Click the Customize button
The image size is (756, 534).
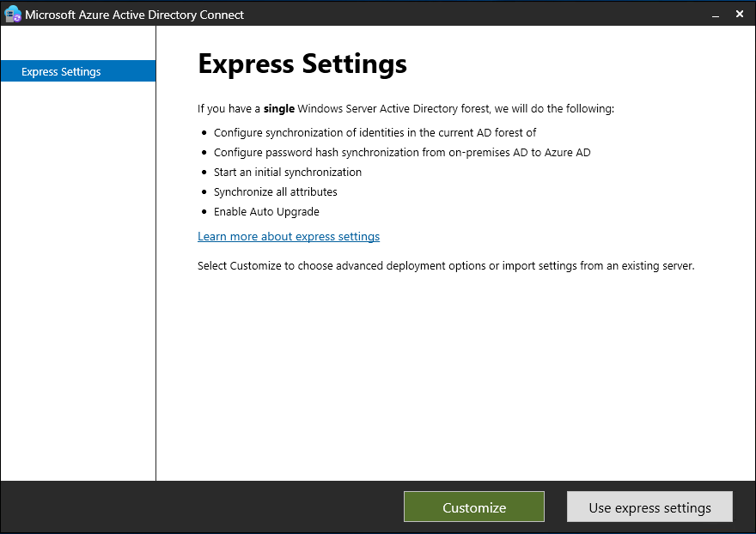click(x=474, y=507)
